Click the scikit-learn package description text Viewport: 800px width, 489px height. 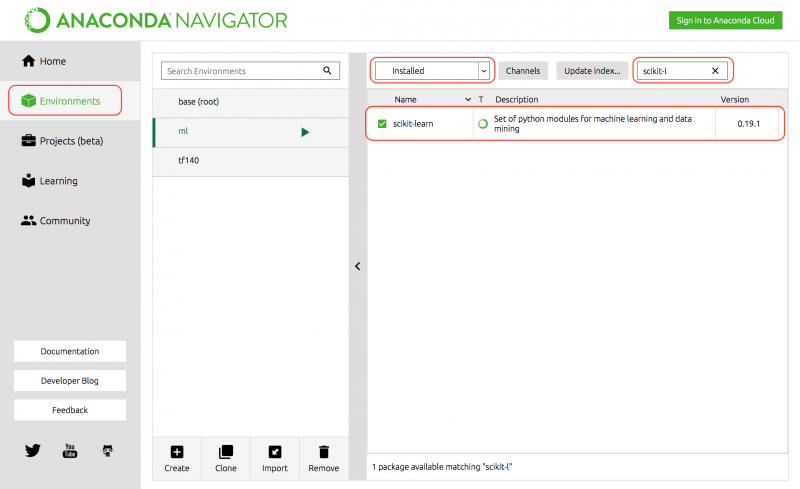[592, 124]
